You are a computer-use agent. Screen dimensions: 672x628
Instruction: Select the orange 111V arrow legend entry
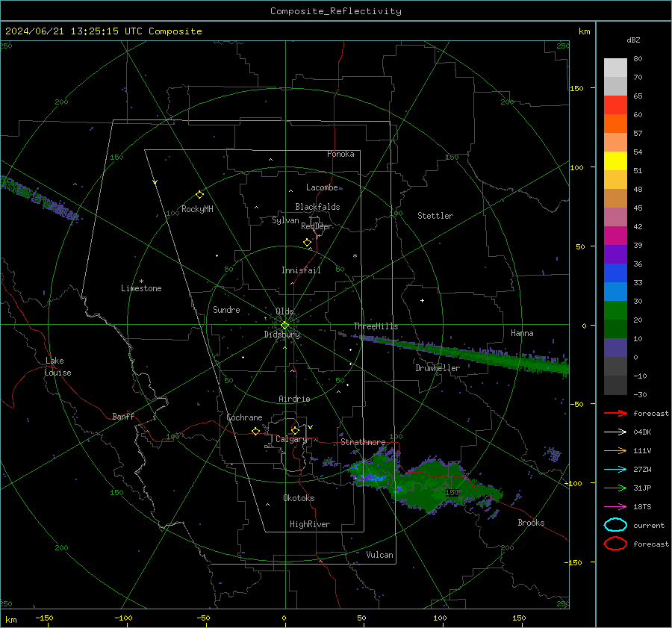click(x=615, y=450)
